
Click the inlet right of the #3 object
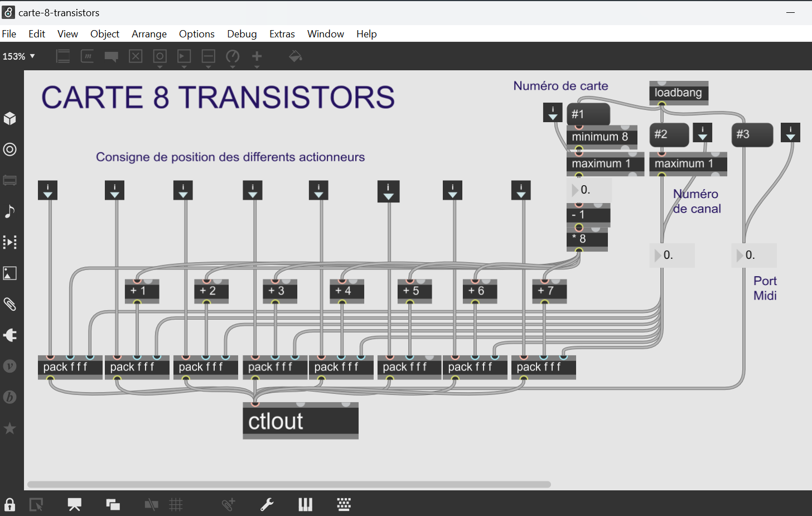point(790,133)
